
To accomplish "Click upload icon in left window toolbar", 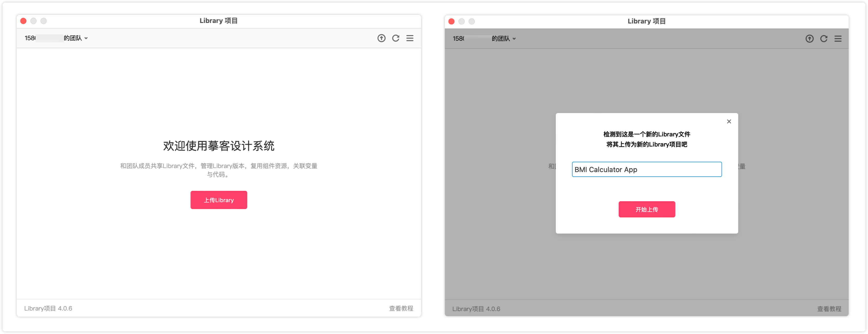I will [381, 38].
